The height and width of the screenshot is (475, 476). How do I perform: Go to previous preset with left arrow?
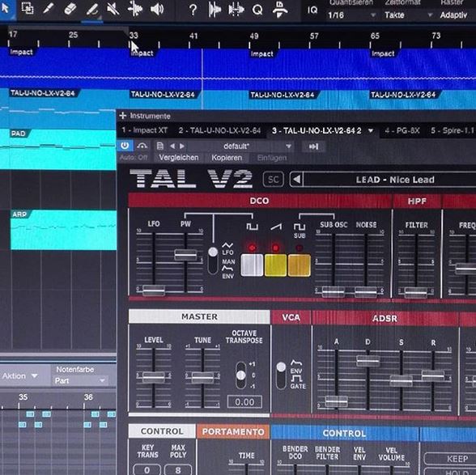pyautogui.click(x=172, y=146)
